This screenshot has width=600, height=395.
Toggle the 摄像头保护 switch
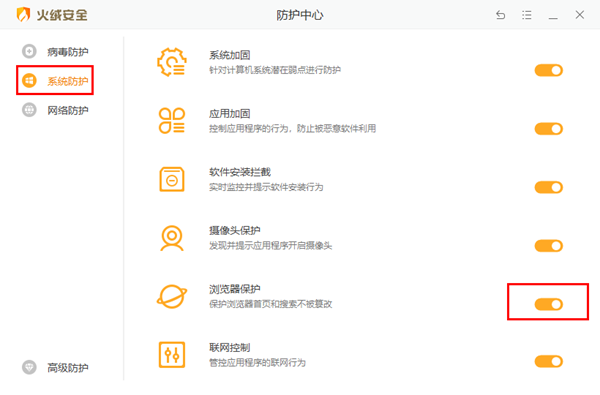(549, 246)
